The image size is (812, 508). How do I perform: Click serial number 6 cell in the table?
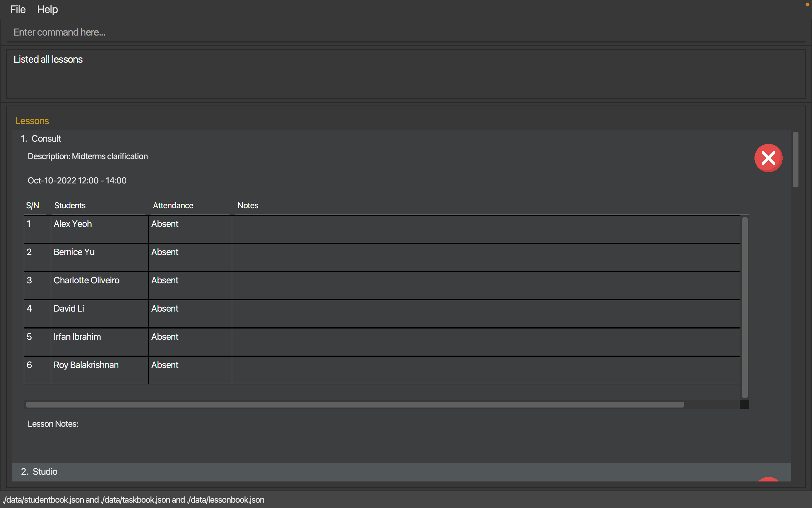click(x=37, y=370)
